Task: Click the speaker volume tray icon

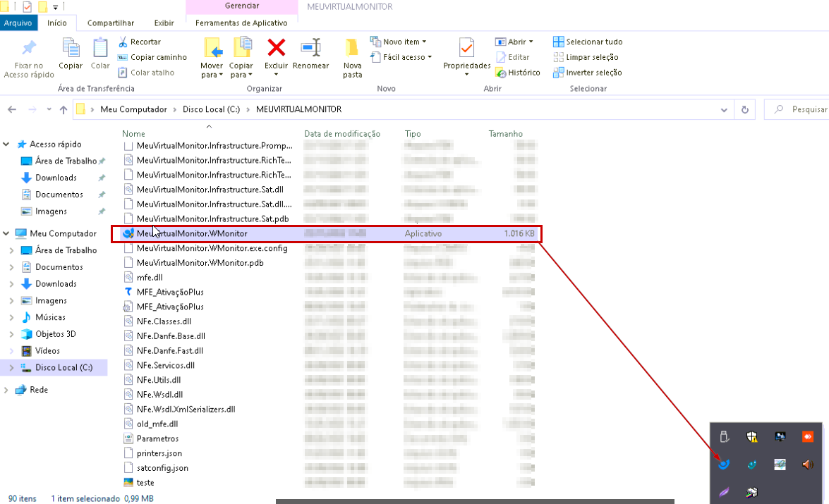Action: [807, 465]
